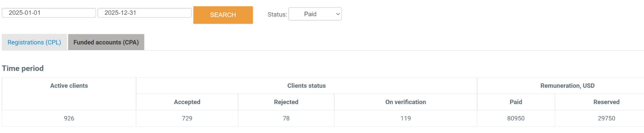Click the end date field showing 2025-12-31
Screen dimensions: 644x133
coord(144,13)
